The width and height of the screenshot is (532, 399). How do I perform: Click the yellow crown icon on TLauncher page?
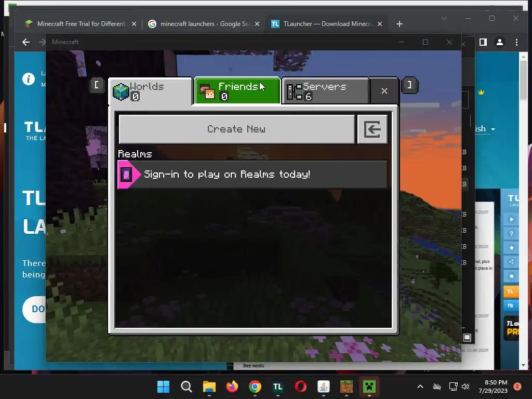pyautogui.click(x=481, y=92)
